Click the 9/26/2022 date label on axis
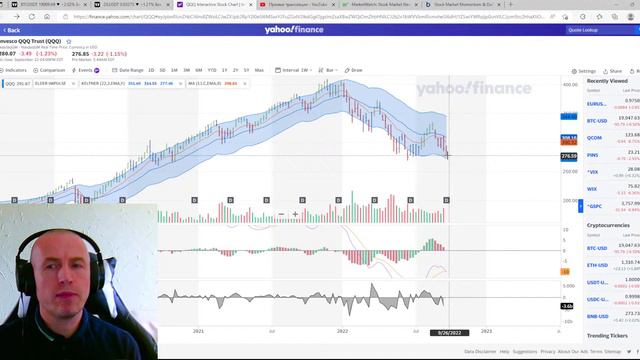The height and width of the screenshot is (360, 640). [x=449, y=333]
